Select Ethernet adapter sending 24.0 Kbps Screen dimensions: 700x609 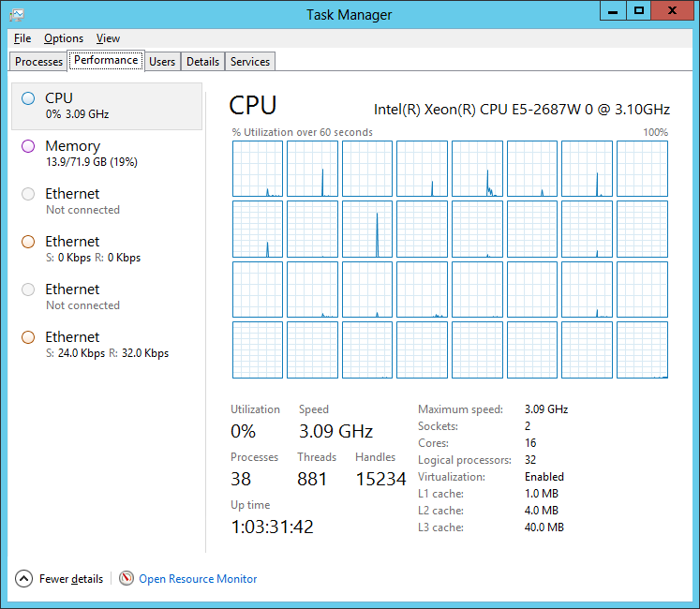pyautogui.click(x=107, y=345)
